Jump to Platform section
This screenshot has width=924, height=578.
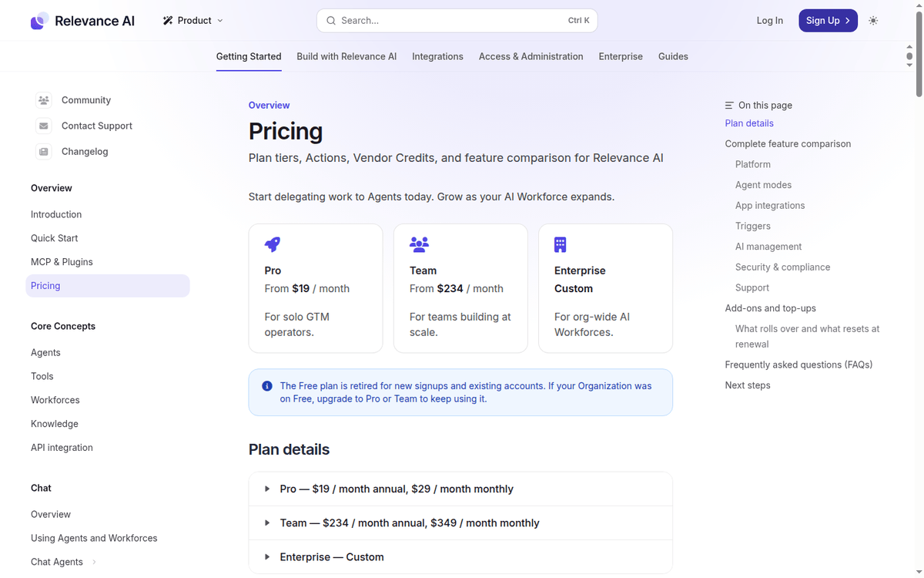(x=753, y=164)
